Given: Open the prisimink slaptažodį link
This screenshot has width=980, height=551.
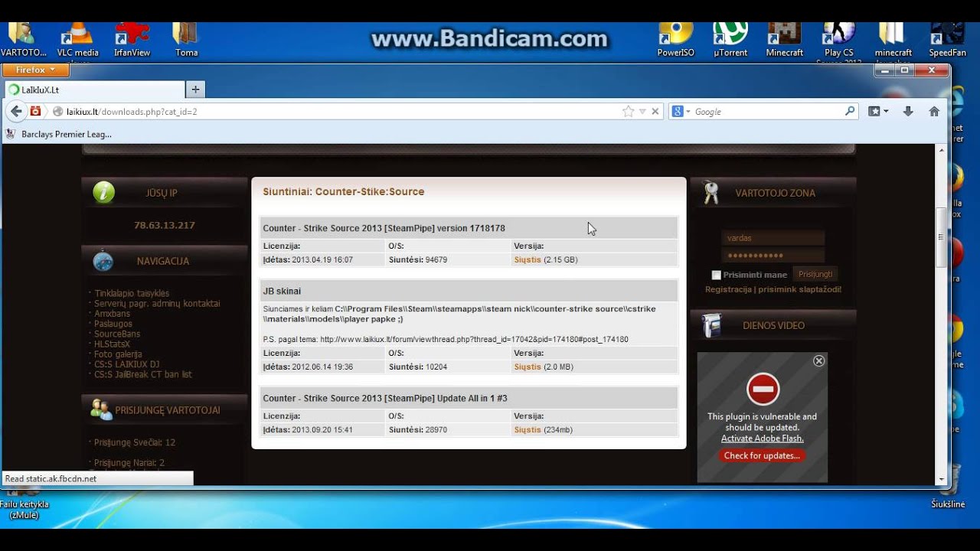Looking at the screenshot, I should tap(799, 289).
